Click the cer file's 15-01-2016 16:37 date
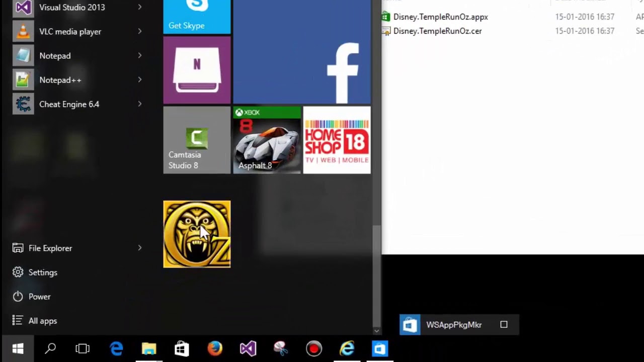The height and width of the screenshot is (362, 644). point(585,31)
